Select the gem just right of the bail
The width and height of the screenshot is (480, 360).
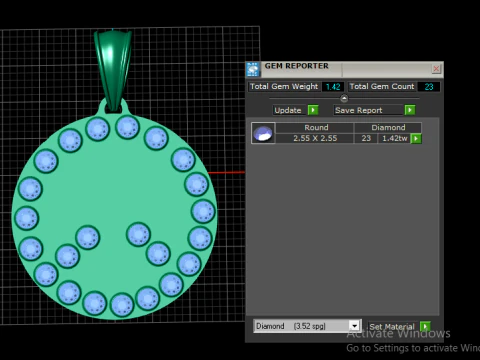click(x=127, y=127)
